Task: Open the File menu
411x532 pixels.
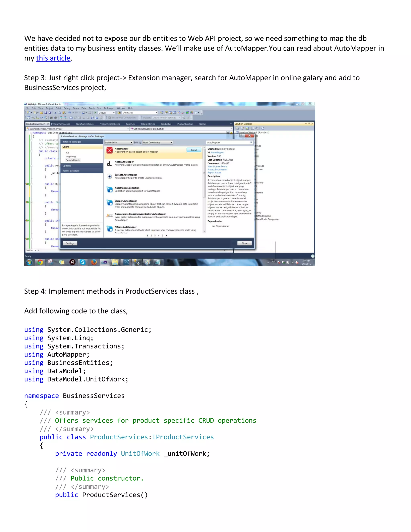Action: (x=27, y=108)
